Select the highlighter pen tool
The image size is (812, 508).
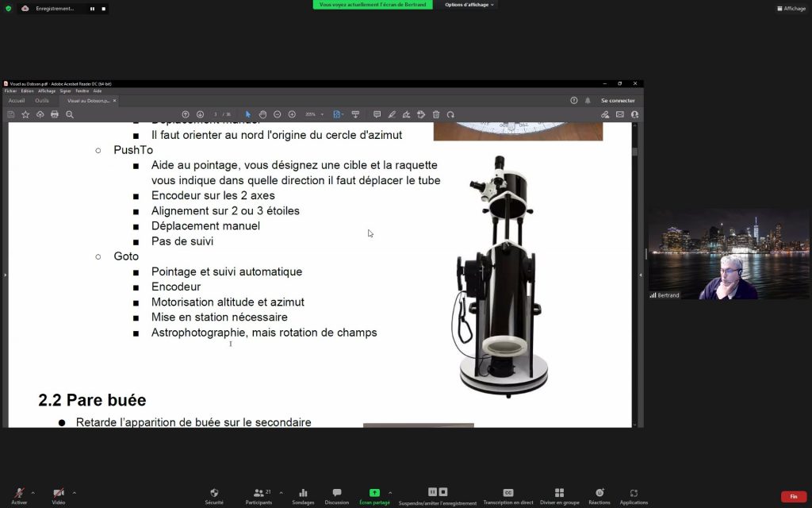click(x=392, y=114)
